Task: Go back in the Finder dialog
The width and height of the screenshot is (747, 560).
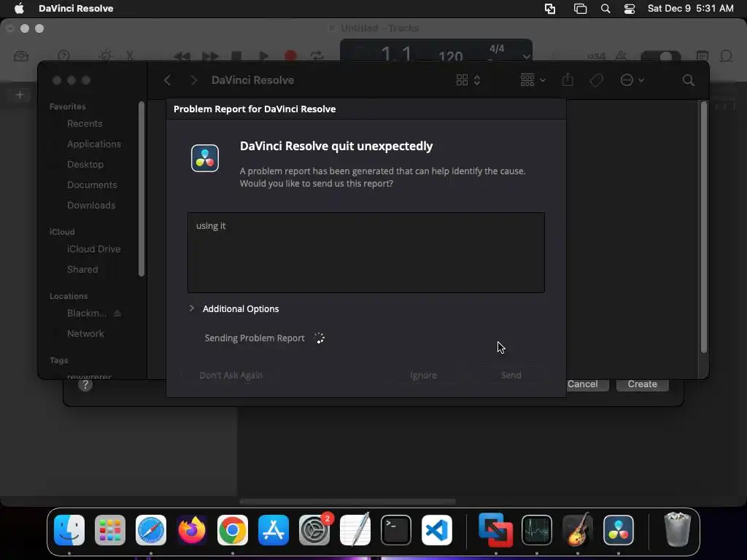Action: pos(167,80)
